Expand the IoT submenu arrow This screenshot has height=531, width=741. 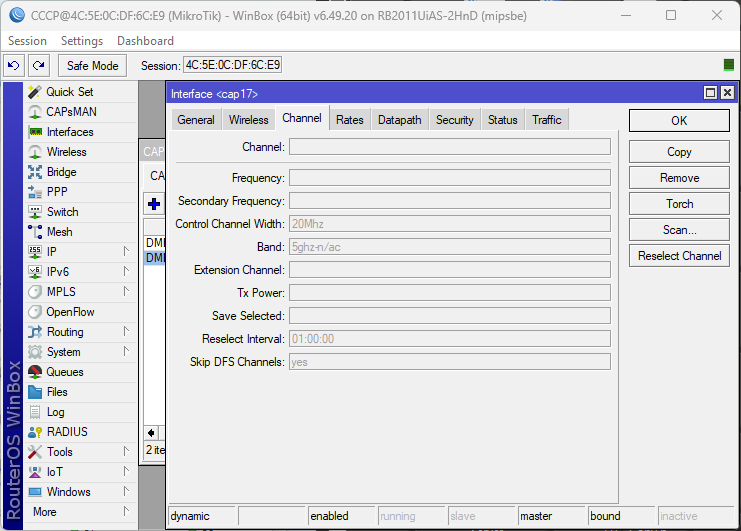(x=126, y=471)
